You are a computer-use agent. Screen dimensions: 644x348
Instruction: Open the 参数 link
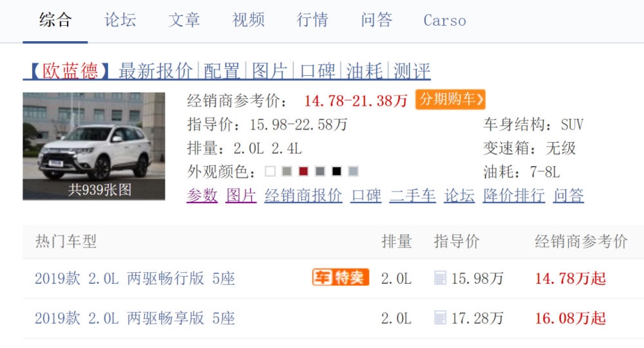coord(202,196)
